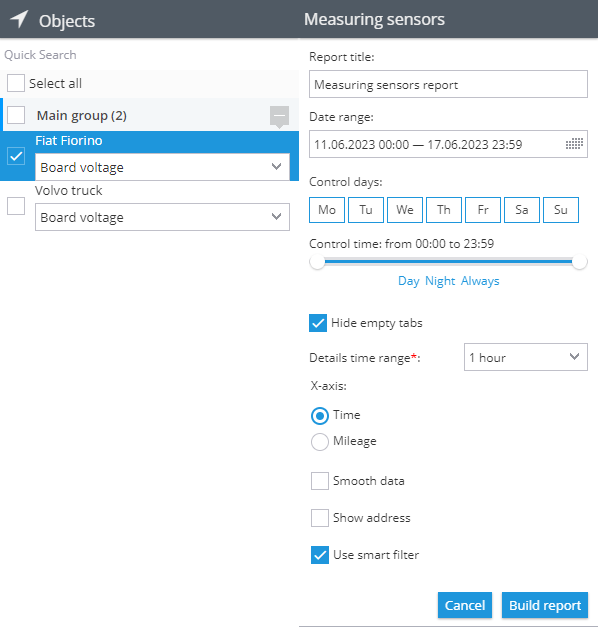Click the Cancel button
This screenshot has width=598, height=627.
coord(465,605)
